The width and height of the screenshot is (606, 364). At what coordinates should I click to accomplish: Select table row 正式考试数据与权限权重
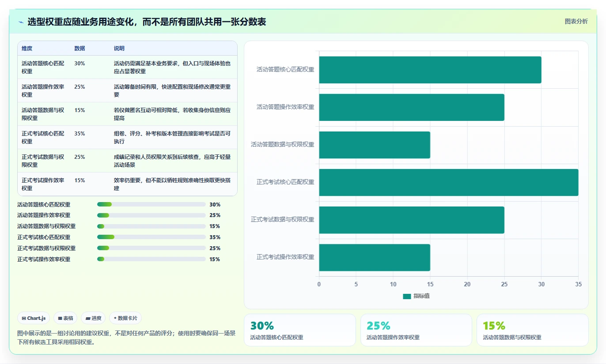127,161
